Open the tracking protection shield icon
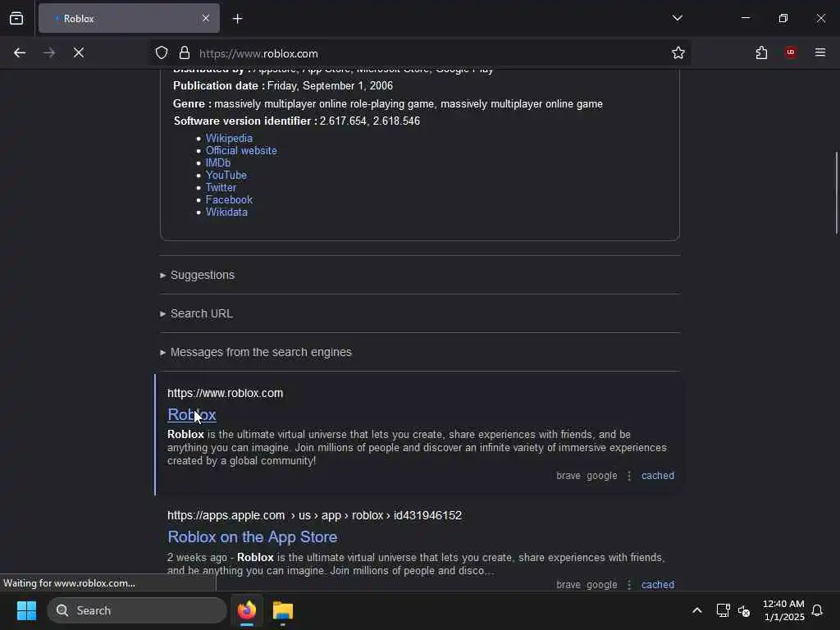Viewport: 840px width, 630px height. (162, 52)
